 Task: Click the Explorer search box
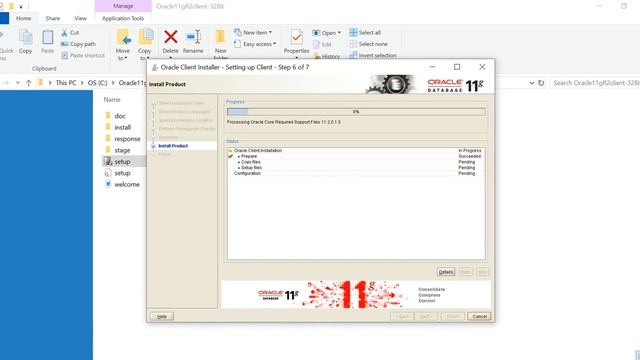pyautogui.click(x=594, y=83)
